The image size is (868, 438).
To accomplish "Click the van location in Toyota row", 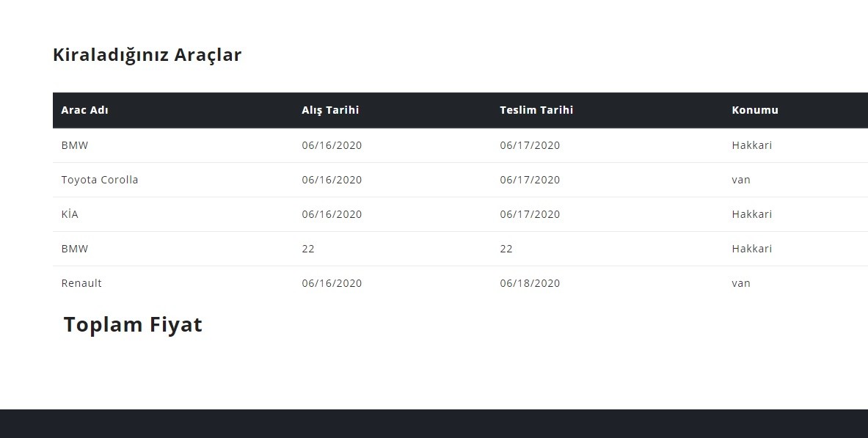I will [740, 180].
